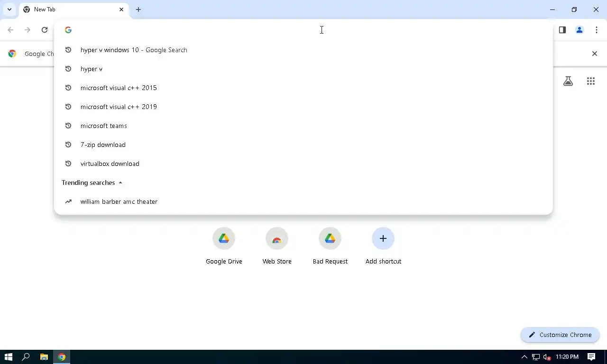The height and width of the screenshot is (364, 607).
Task: Go forward using the forward arrow
Action: [x=28, y=30]
